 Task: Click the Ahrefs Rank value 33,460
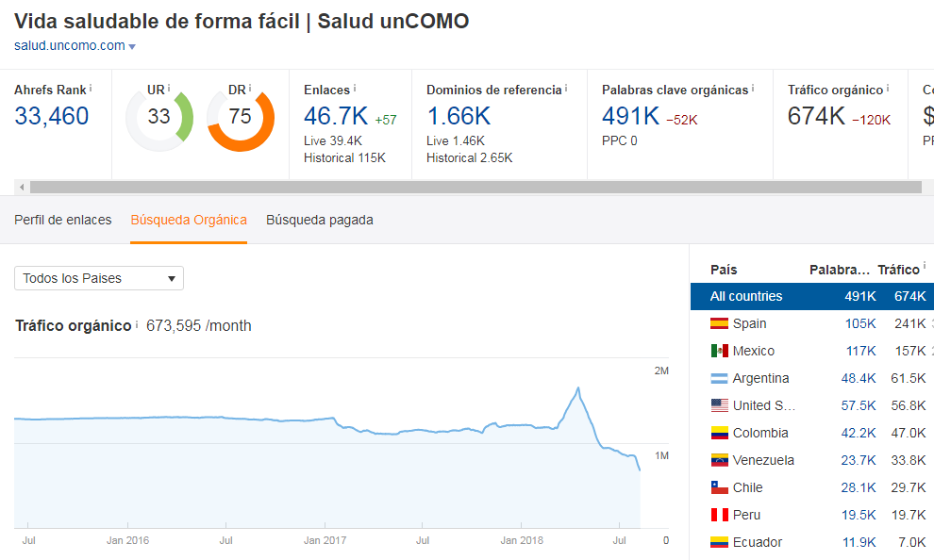52,115
